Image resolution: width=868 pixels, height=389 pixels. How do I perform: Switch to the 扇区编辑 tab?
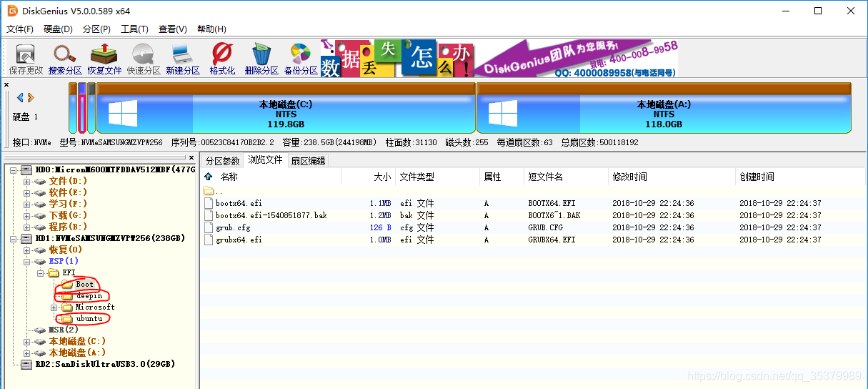pyautogui.click(x=309, y=161)
